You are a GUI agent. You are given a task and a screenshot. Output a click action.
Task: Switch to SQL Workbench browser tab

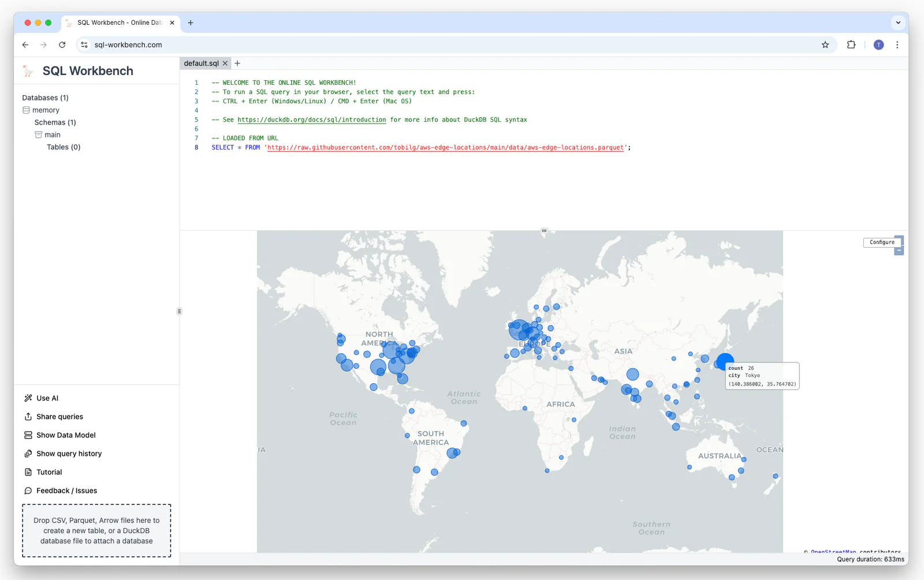click(x=120, y=23)
